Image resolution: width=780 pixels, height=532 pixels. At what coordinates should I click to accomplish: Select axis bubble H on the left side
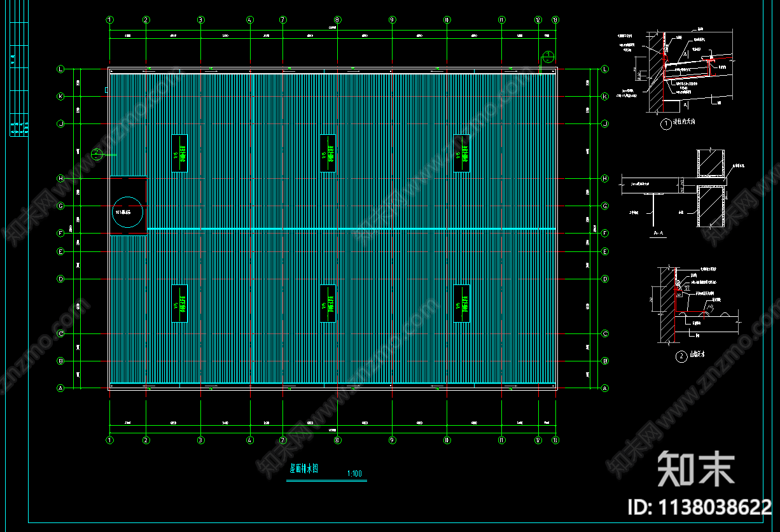(x=61, y=178)
